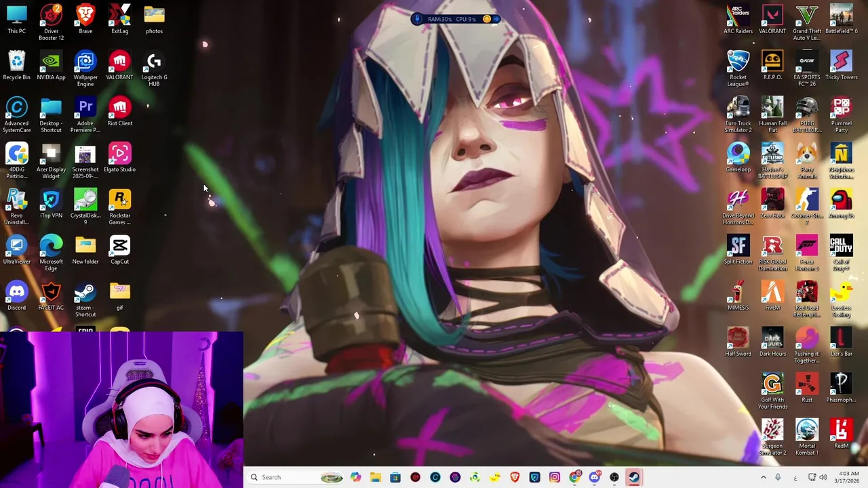Select the Among Us icon

coord(841,203)
